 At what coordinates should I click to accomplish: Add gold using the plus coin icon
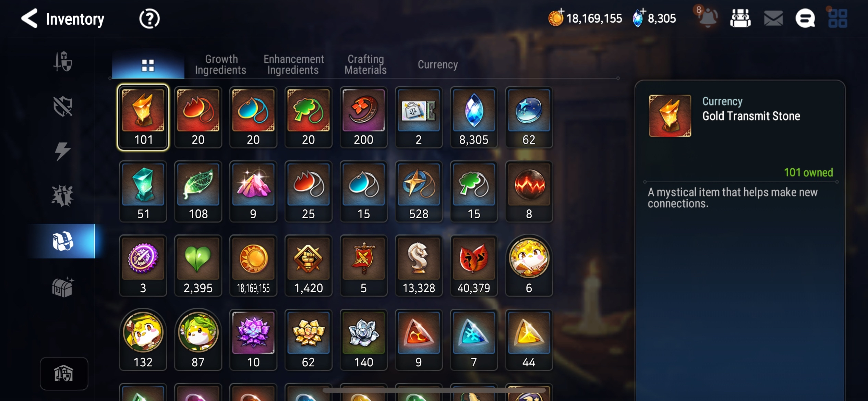[x=556, y=17]
